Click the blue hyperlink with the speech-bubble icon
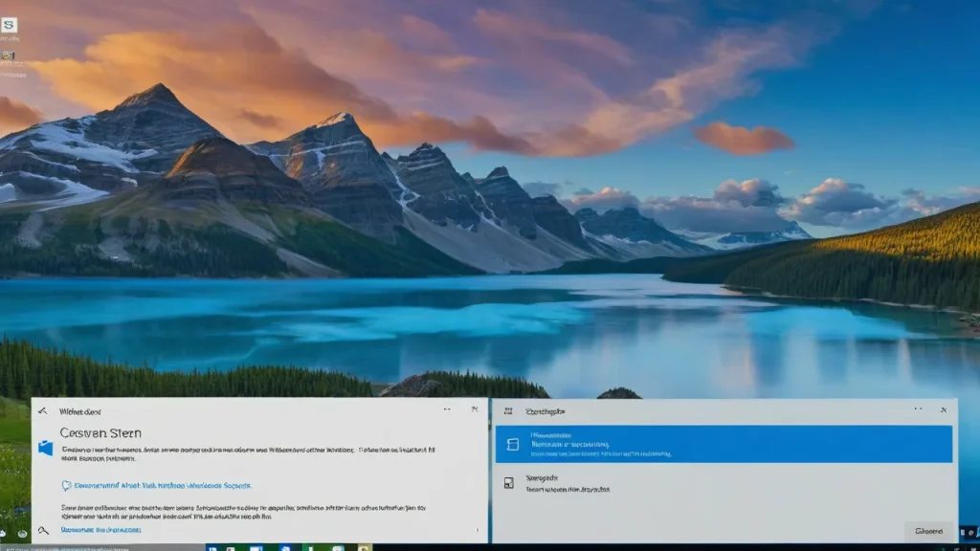 tap(163, 485)
